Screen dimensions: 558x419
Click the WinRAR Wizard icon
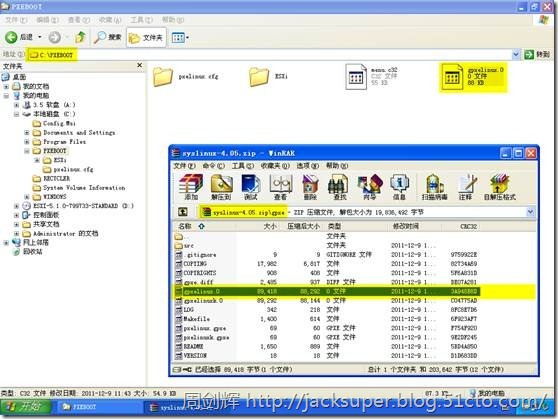click(x=369, y=187)
